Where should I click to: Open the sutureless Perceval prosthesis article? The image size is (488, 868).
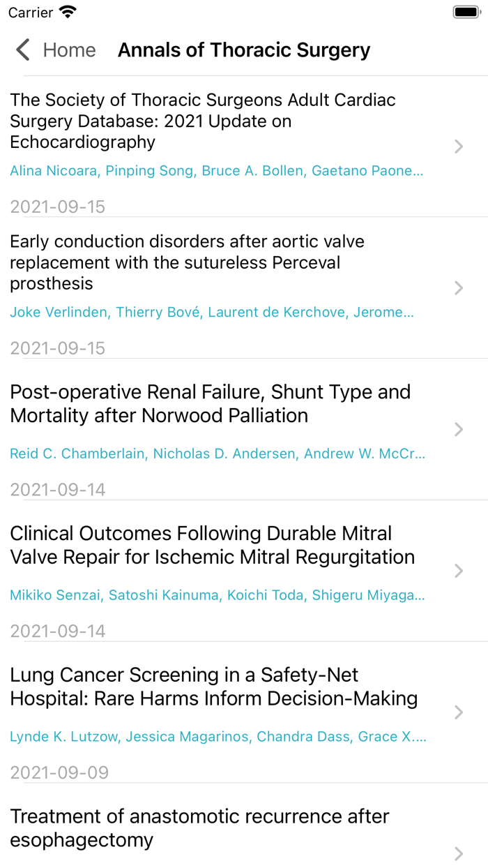(x=187, y=262)
